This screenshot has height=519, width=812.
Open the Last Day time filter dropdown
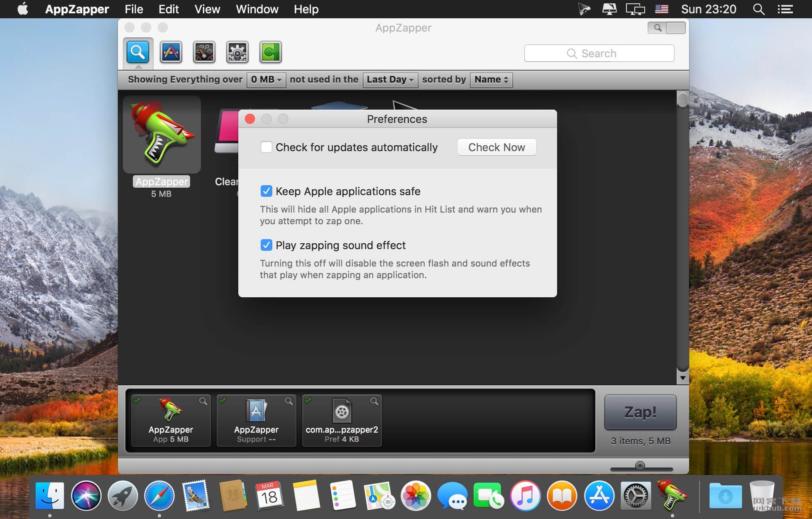tap(390, 79)
